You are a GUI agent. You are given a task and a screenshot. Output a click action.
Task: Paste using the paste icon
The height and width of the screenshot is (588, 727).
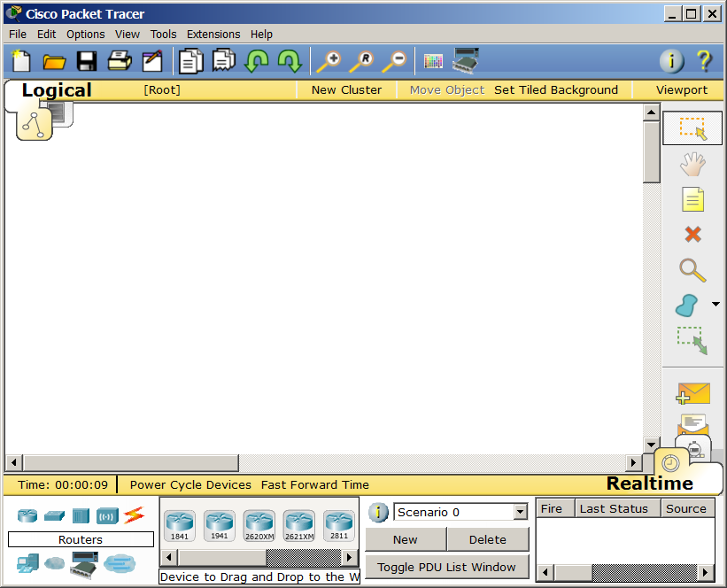click(x=224, y=61)
